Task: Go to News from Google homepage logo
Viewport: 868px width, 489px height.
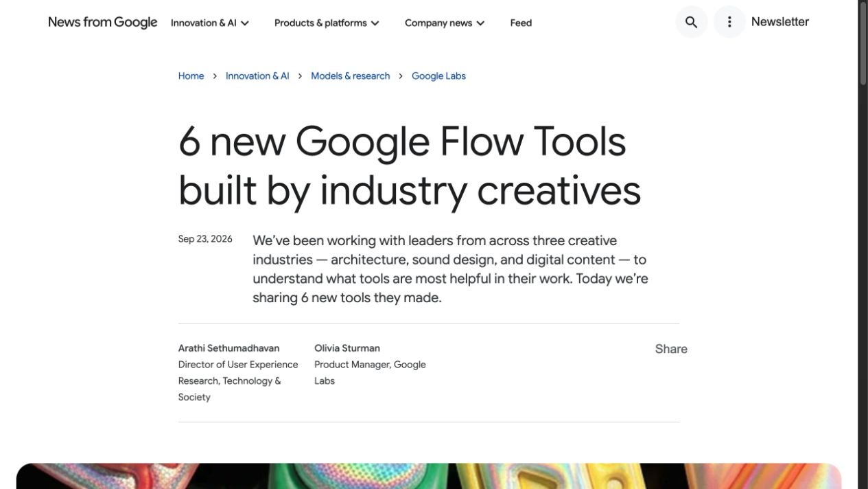Action: coord(103,22)
